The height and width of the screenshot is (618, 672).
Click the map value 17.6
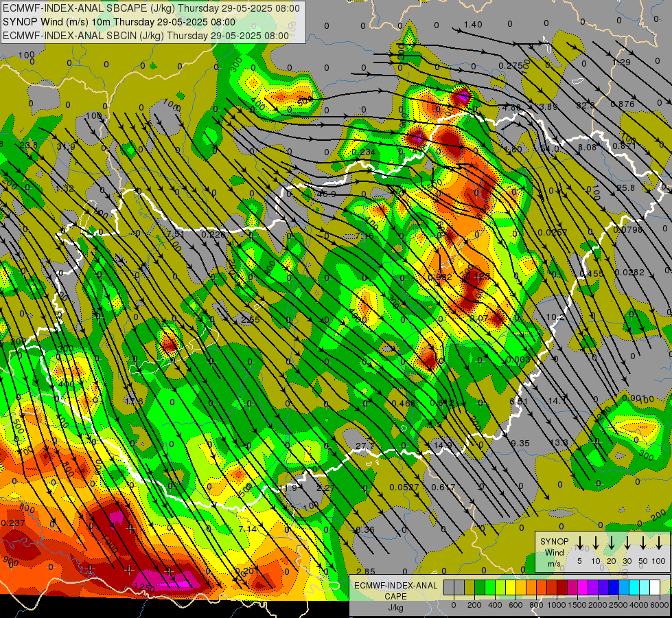tap(134, 401)
